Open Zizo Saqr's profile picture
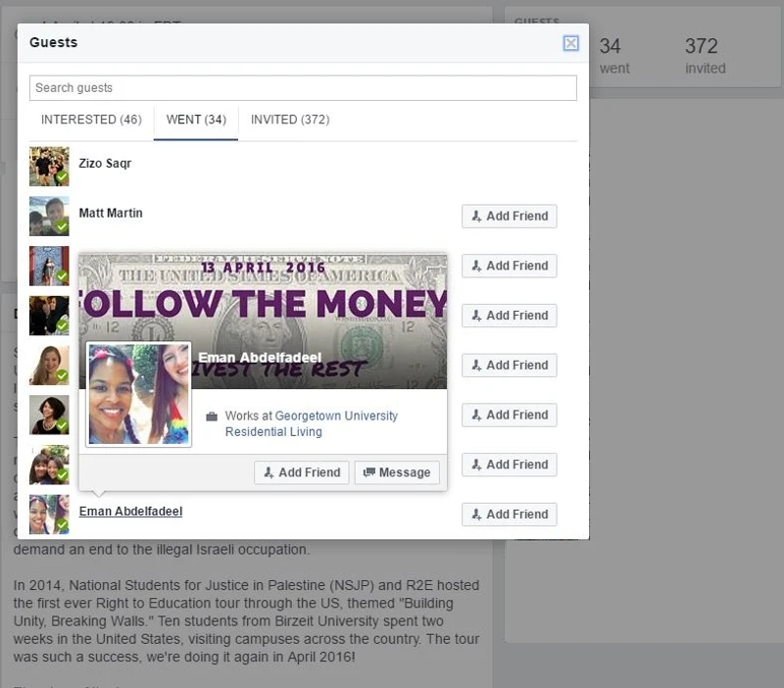This screenshot has height=688, width=784. [49, 167]
